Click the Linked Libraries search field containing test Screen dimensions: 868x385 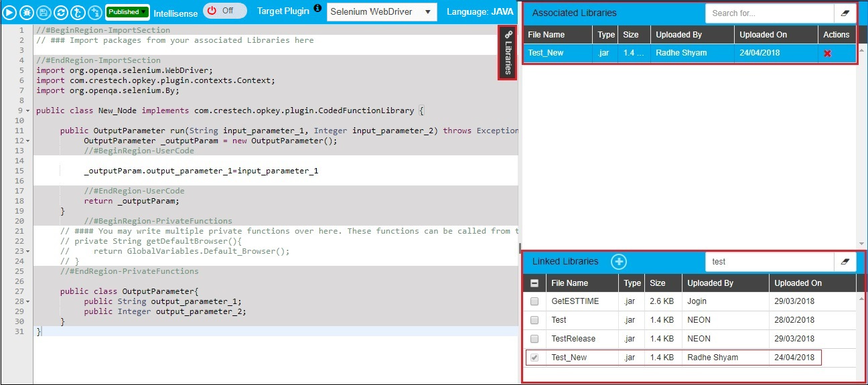(770, 262)
